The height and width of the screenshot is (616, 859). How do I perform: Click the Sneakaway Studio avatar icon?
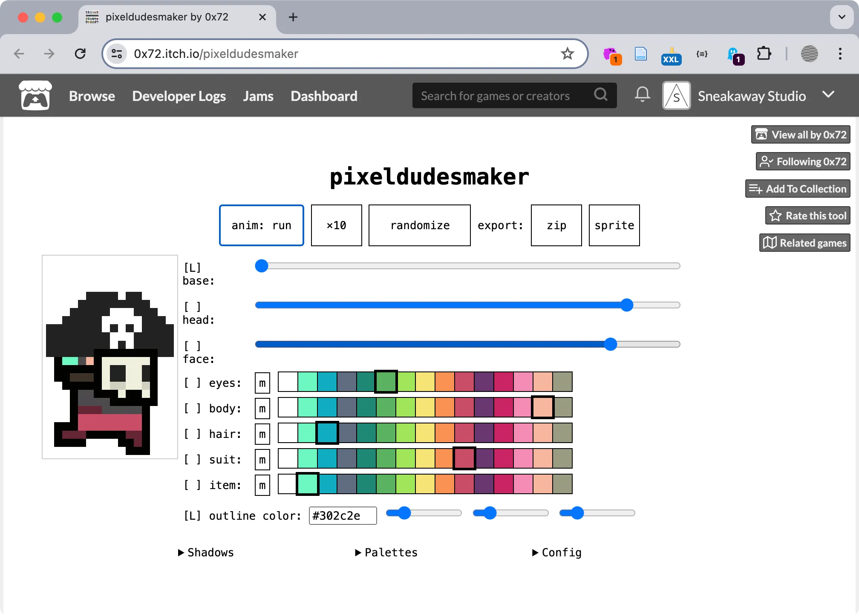pos(676,95)
